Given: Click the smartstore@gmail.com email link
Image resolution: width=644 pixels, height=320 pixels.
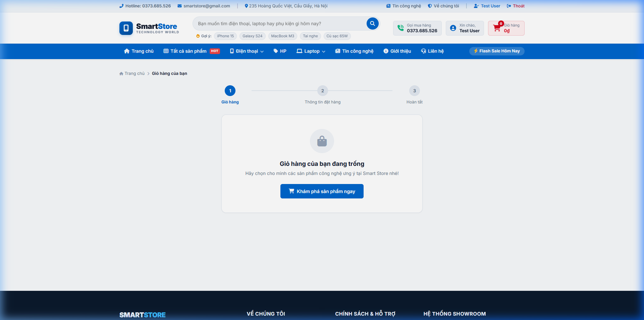Looking at the screenshot, I should (x=204, y=6).
